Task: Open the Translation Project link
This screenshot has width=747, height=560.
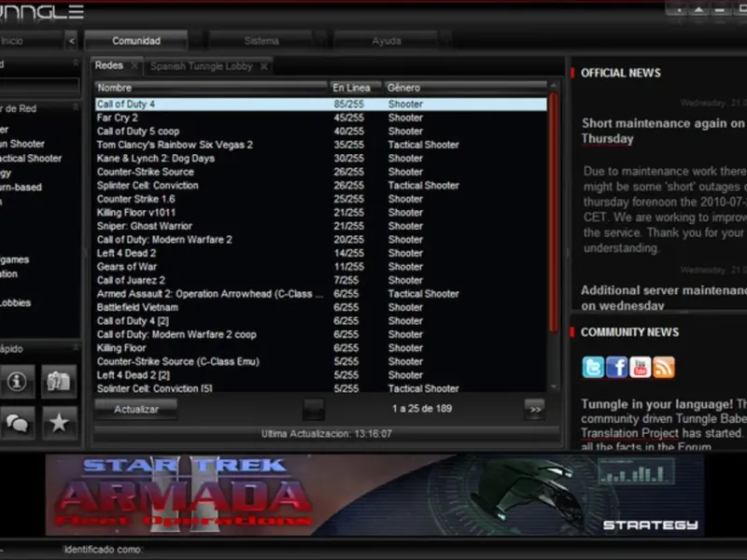Action: pos(629,433)
